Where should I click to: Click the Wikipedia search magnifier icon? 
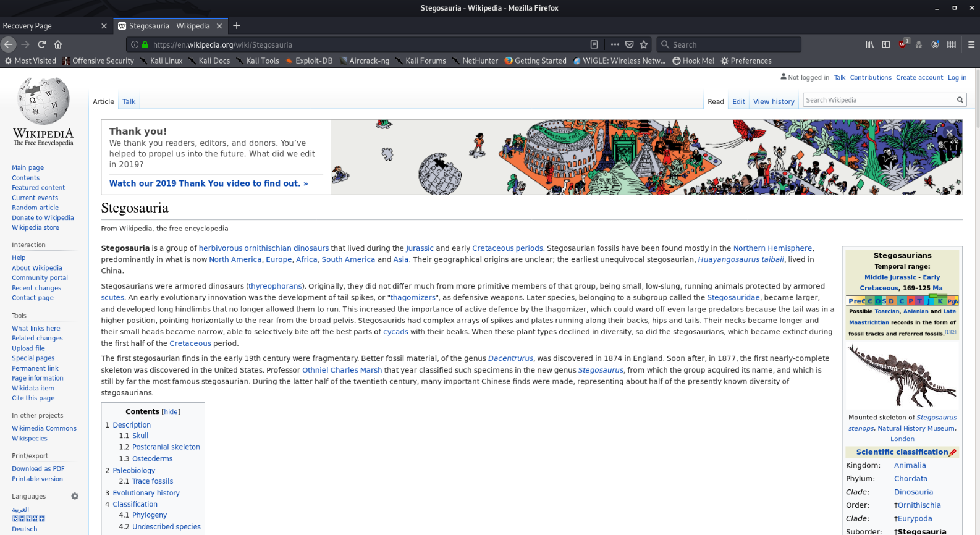point(960,100)
